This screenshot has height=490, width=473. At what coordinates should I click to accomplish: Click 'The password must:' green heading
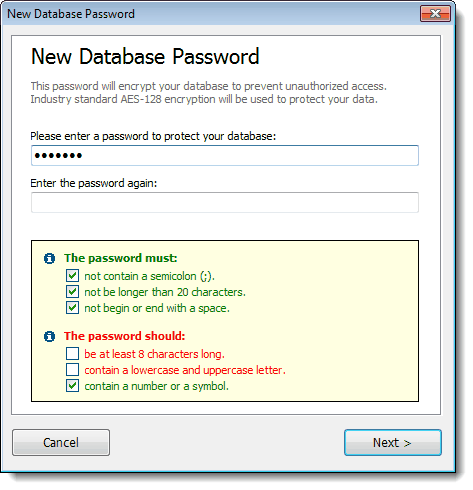[121, 258]
